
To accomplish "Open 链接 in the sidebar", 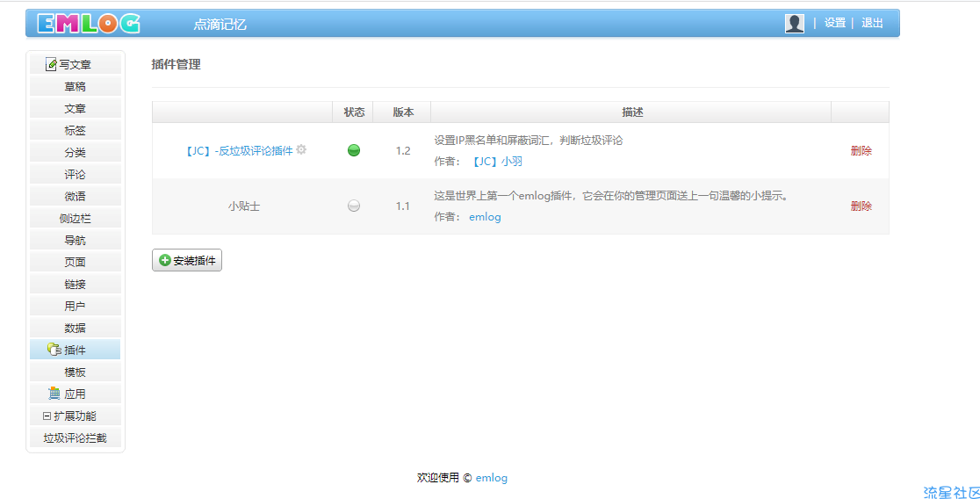I will 75,284.
